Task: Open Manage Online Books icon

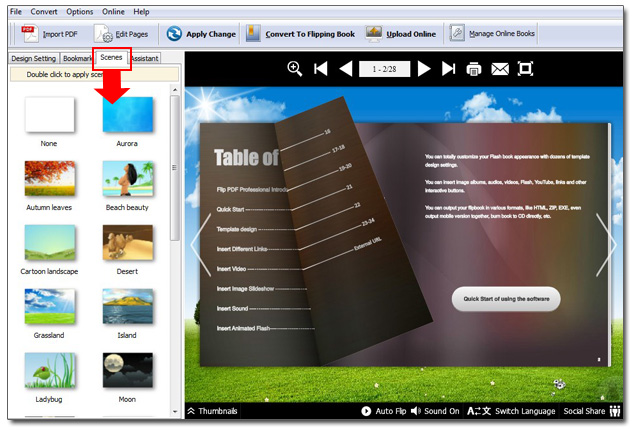Action: click(457, 33)
